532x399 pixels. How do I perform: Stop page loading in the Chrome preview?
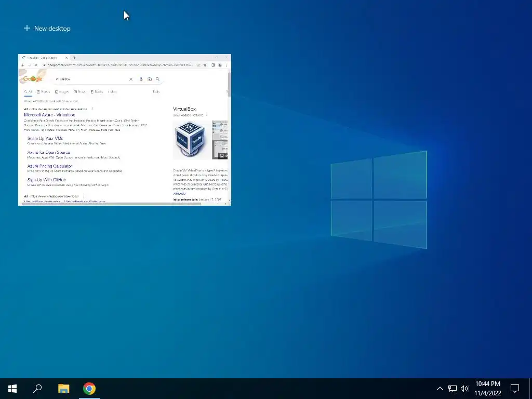click(36, 65)
